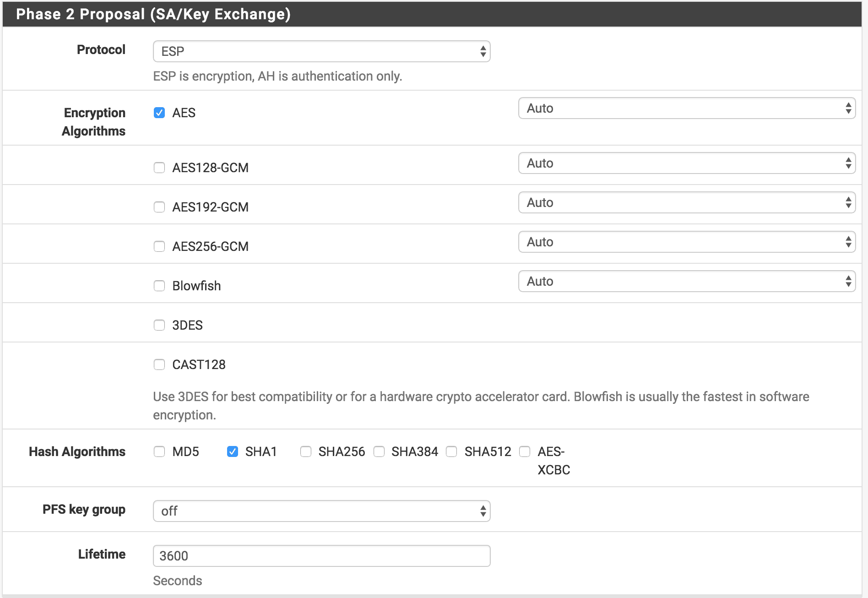Tick the CAST128 checkbox
Image resolution: width=868 pixels, height=598 pixels.
(x=159, y=364)
